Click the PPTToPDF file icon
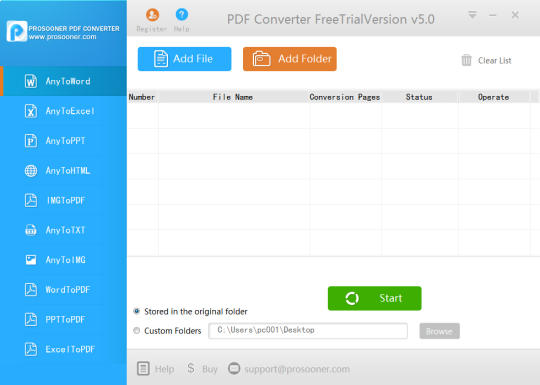The width and height of the screenshot is (540, 385). coord(31,320)
